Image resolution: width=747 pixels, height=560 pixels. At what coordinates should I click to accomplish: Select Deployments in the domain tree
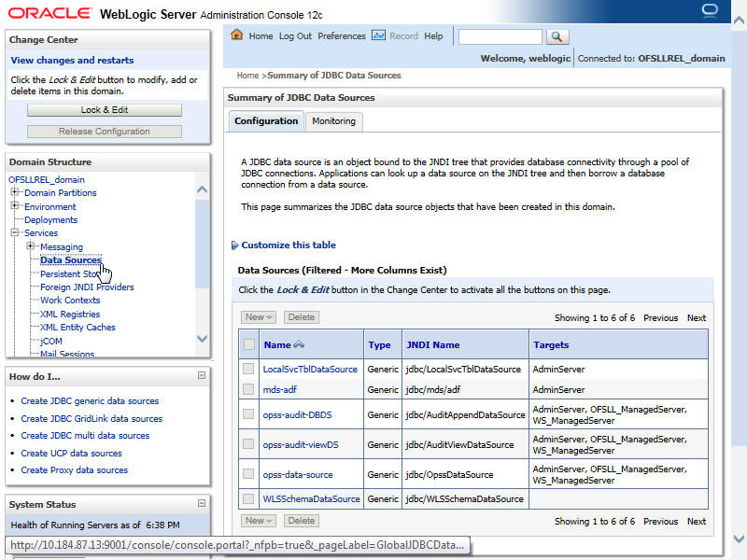point(50,220)
